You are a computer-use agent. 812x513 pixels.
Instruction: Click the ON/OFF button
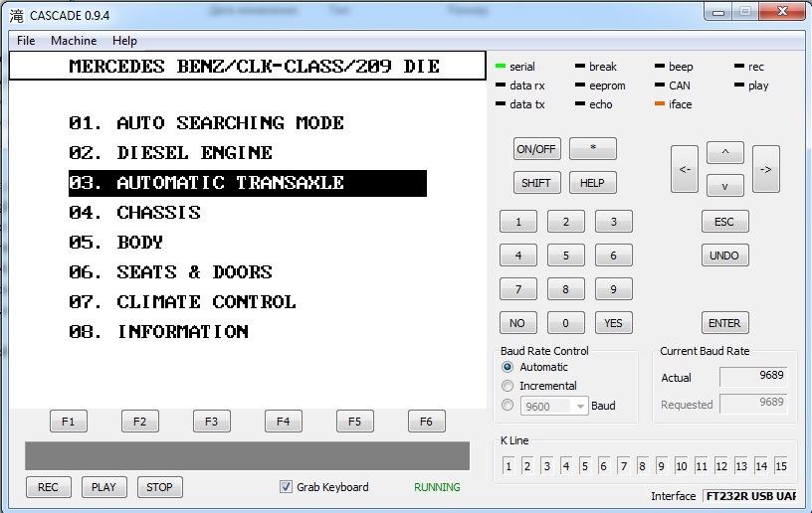tap(536, 149)
